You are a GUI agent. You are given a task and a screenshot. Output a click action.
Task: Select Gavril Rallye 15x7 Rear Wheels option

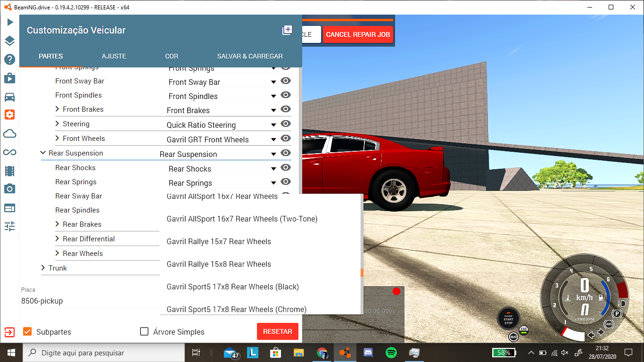[261, 241]
